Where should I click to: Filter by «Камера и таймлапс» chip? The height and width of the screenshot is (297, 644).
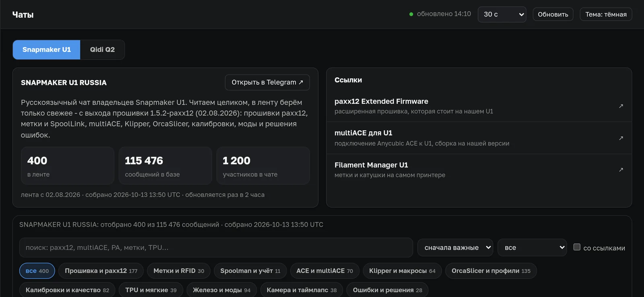coord(301,290)
